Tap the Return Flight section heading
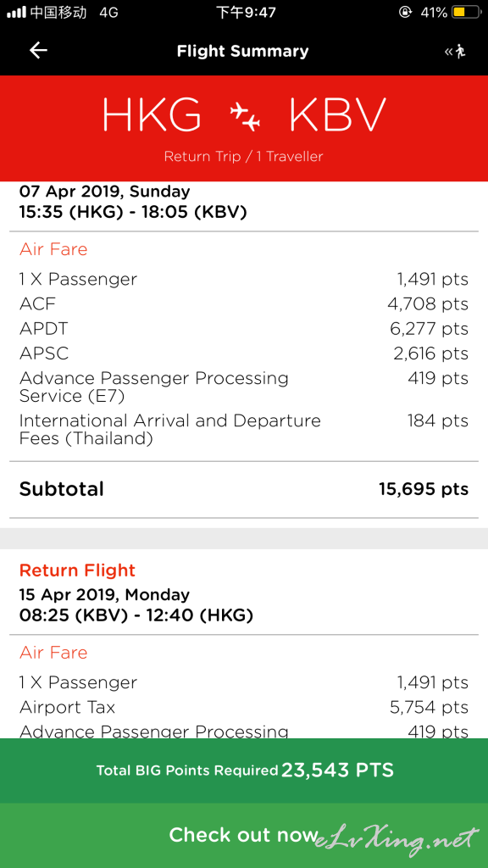 click(77, 570)
